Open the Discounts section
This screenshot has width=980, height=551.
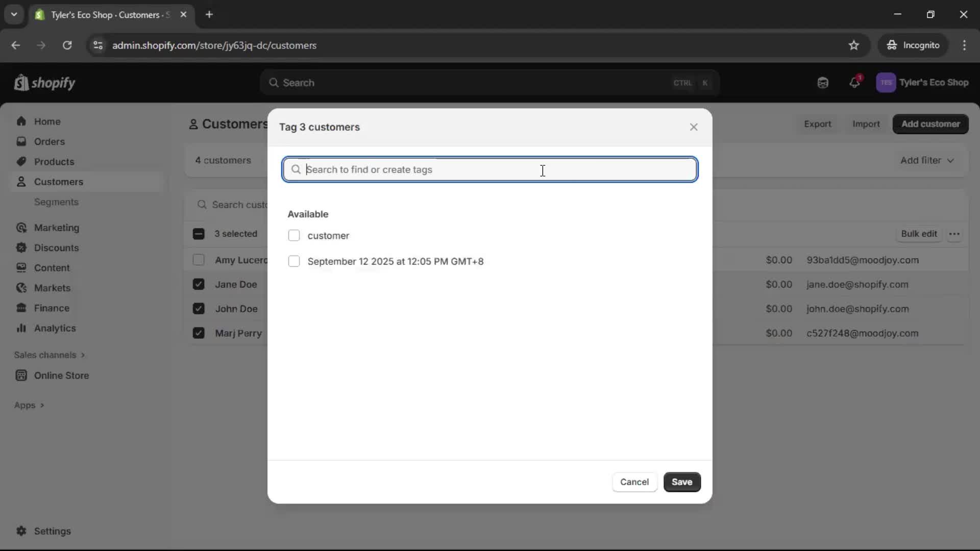coord(56,248)
